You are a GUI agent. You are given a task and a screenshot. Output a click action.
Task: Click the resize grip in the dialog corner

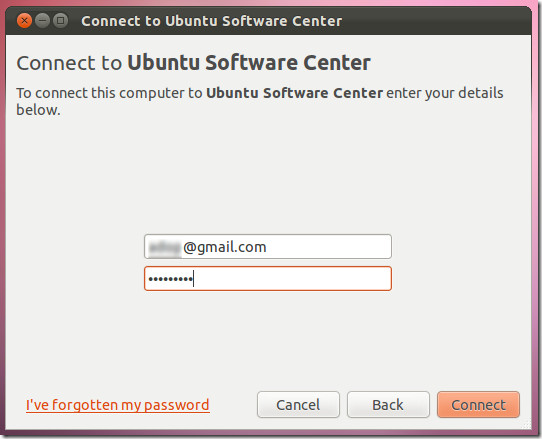pyautogui.click(x=526, y=424)
